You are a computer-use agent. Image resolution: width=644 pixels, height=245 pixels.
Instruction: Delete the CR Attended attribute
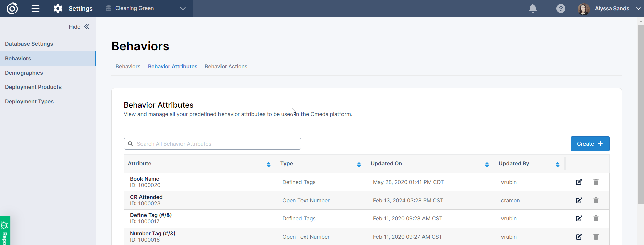pos(596,200)
